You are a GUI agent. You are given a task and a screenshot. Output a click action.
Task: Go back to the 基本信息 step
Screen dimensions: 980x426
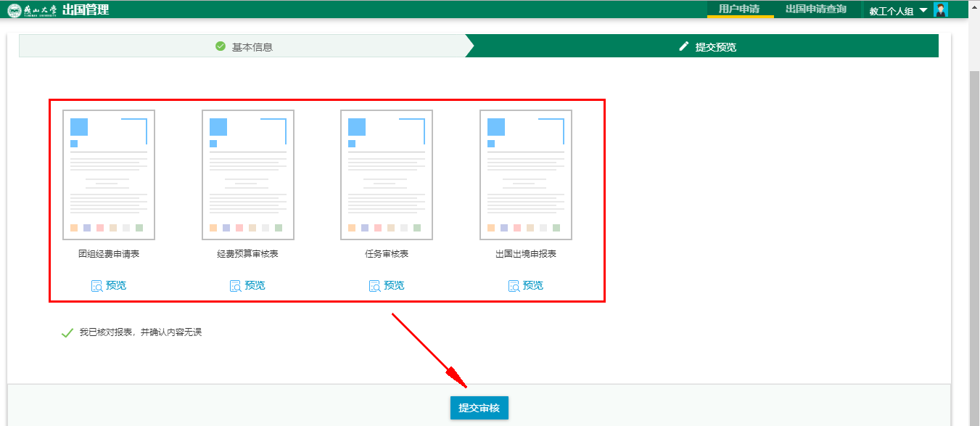click(252, 47)
